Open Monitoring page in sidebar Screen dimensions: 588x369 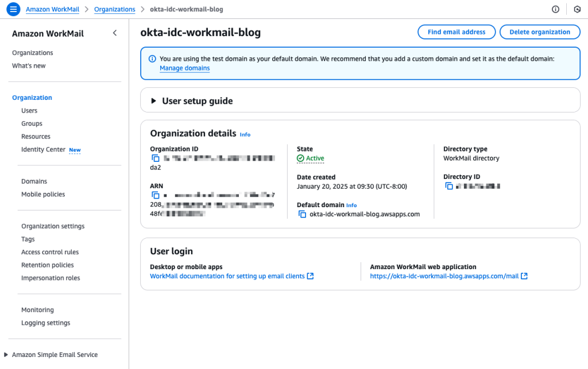point(37,310)
